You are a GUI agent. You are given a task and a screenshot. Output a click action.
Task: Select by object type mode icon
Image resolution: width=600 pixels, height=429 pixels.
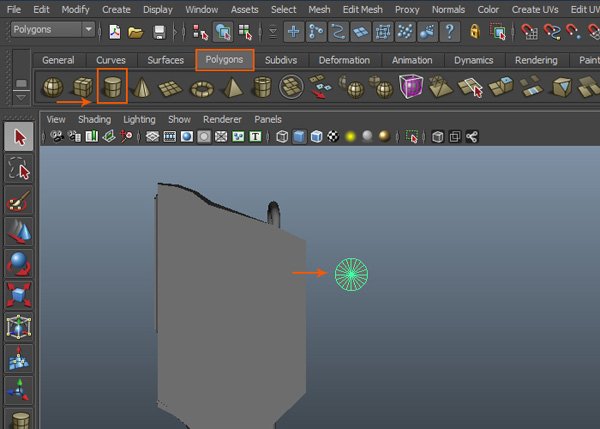pyautogui.click(x=223, y=32)
